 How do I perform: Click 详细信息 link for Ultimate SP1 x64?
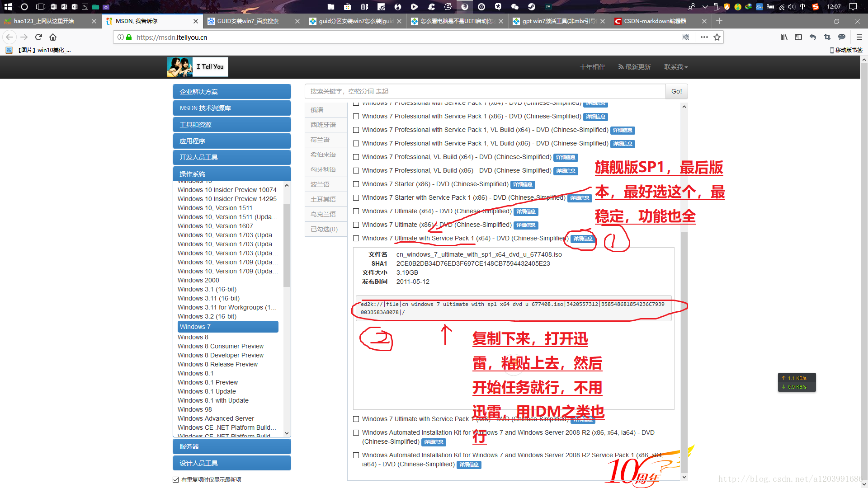coord(582,238)
